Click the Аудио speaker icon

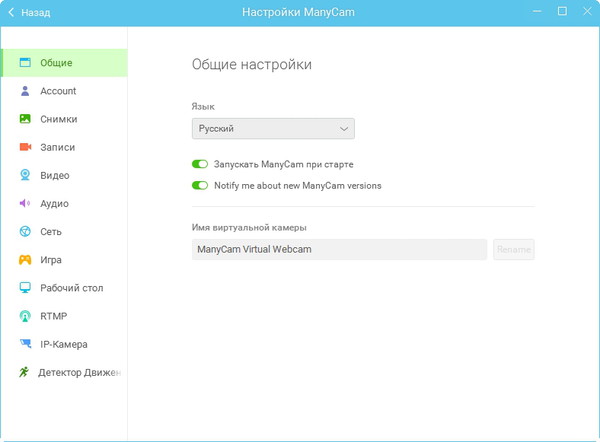point(25,203)
